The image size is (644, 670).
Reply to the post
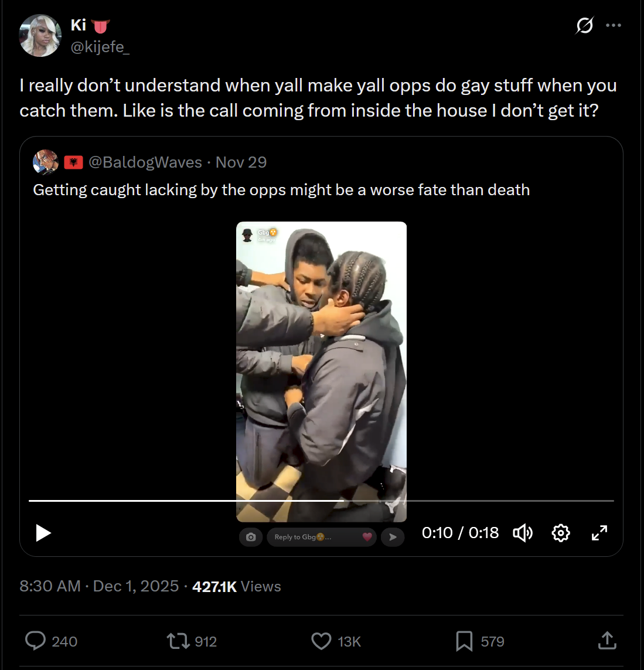pyautogui.click(x=36, y=641)
